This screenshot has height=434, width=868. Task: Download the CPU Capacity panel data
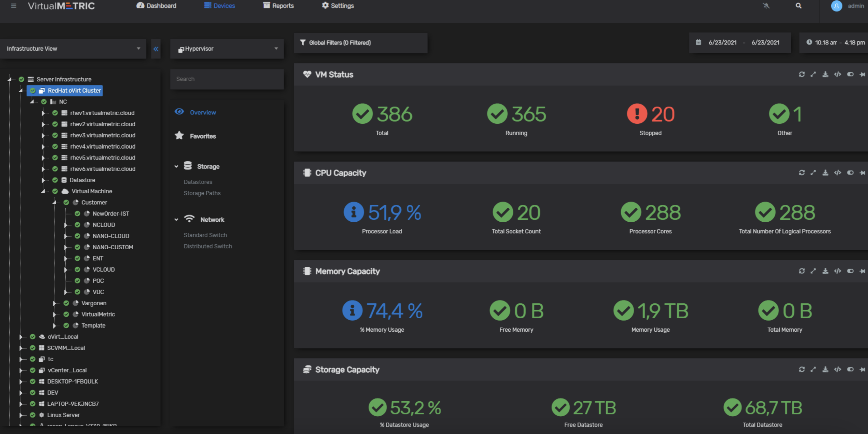pyautogui.click(x=825, y=173)
